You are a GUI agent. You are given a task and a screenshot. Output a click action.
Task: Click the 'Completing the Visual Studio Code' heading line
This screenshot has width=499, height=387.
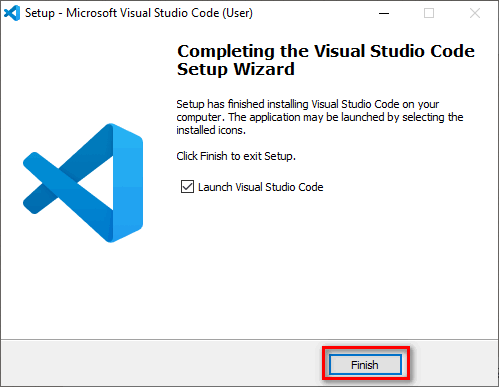coord(326,51)
